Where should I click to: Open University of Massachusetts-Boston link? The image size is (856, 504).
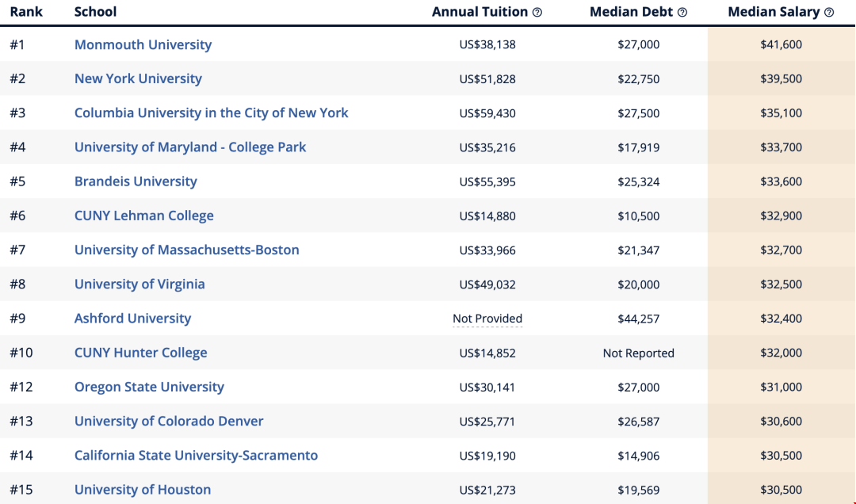tap(187, 250)
